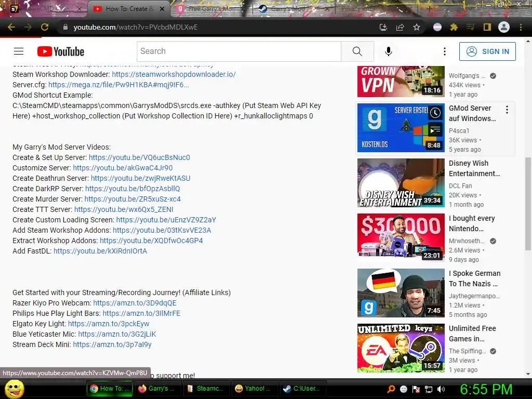Open Stream Deck Mini Amazon link
Image resolution: width=532 pixels, height=399 pixels.
(x=112, y=344)
